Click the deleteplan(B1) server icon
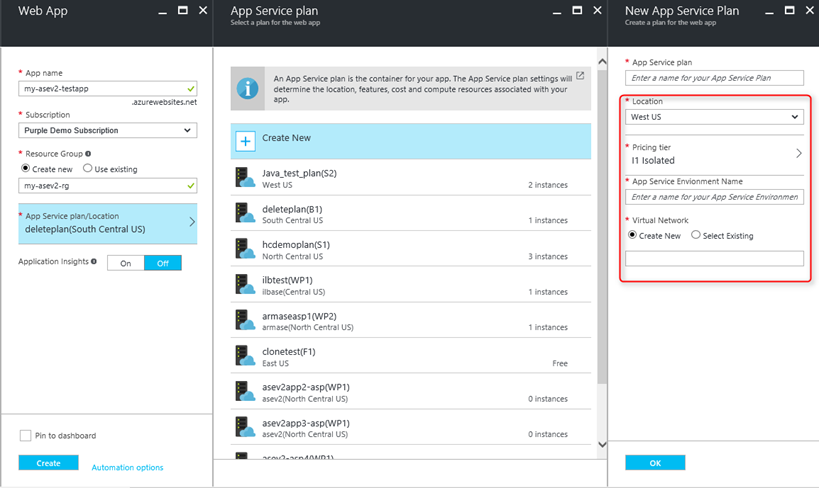Image resolution: width=819 pixels, height=488 pixels. point(244,213)
